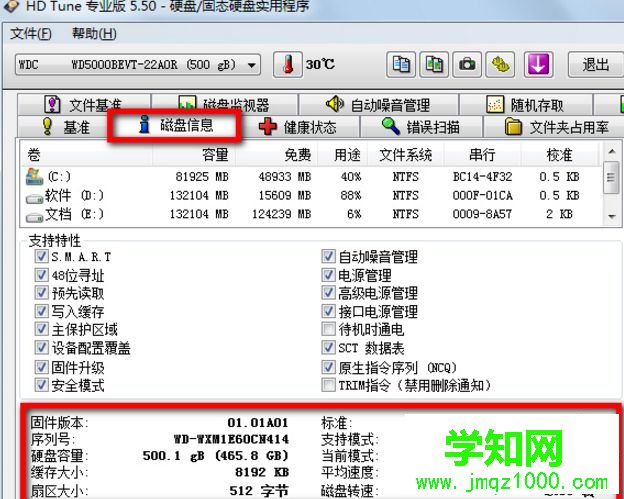Switch to the 磁盘监视器 tab

pyautogui.click(x=225, y=105)
